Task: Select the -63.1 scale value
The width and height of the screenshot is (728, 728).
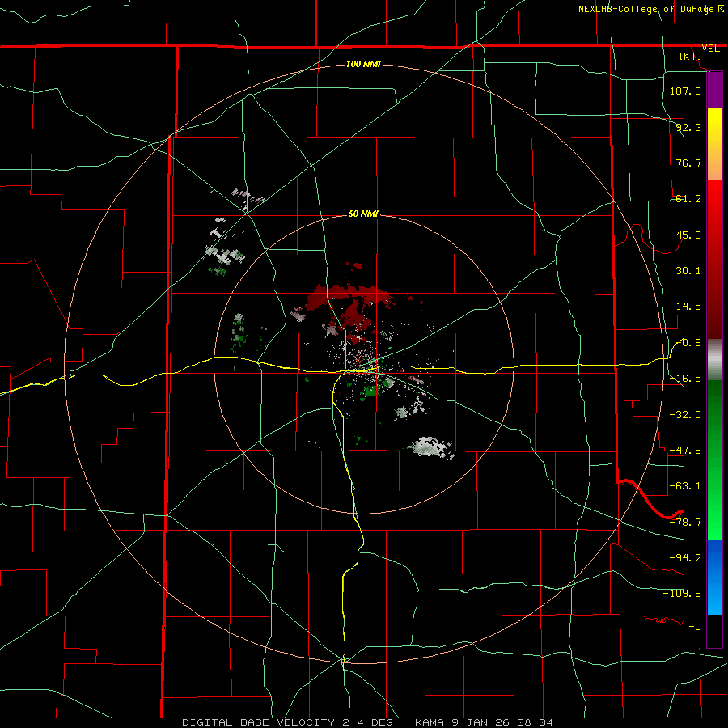Action: click(685, 486)
